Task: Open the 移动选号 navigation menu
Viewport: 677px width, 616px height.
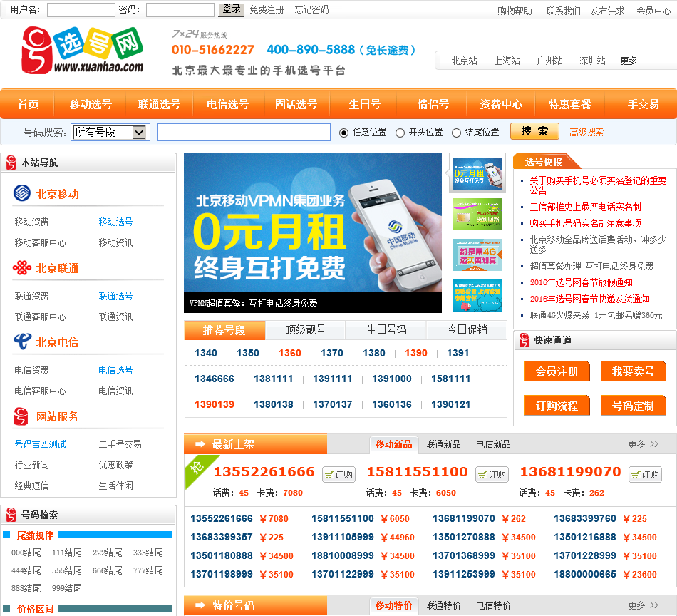Action: pos(91,104)
